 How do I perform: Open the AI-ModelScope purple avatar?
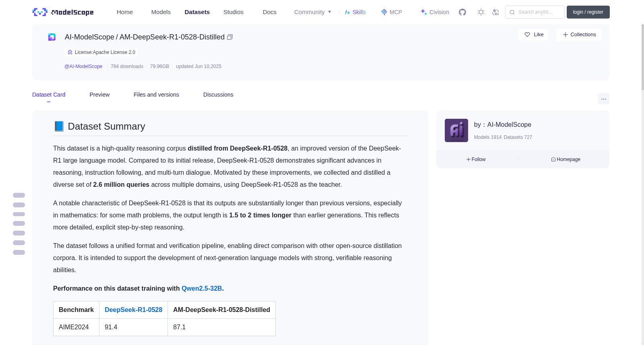pos(456,130)
